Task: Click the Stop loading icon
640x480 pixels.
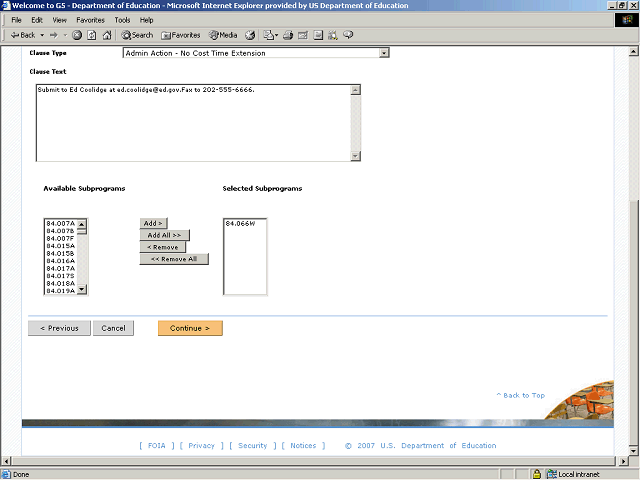Action: coord(77,36)
